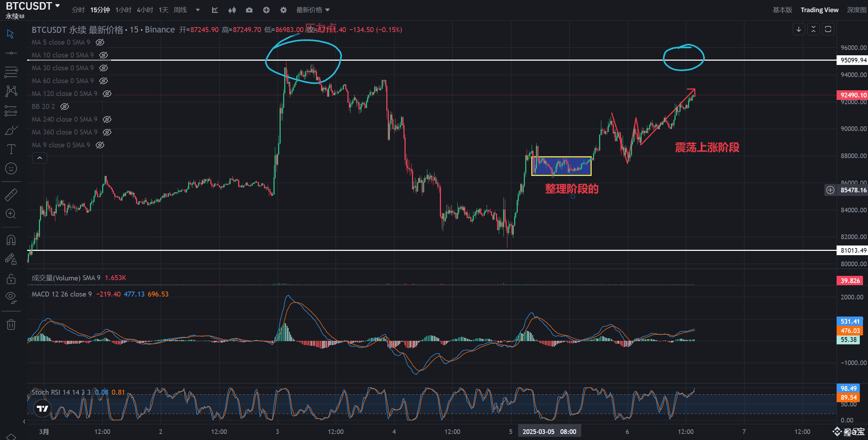Toggle visibility of BB 20 2 indicator
This screenshot has height=440, width=868.
[x=65, y=106]
